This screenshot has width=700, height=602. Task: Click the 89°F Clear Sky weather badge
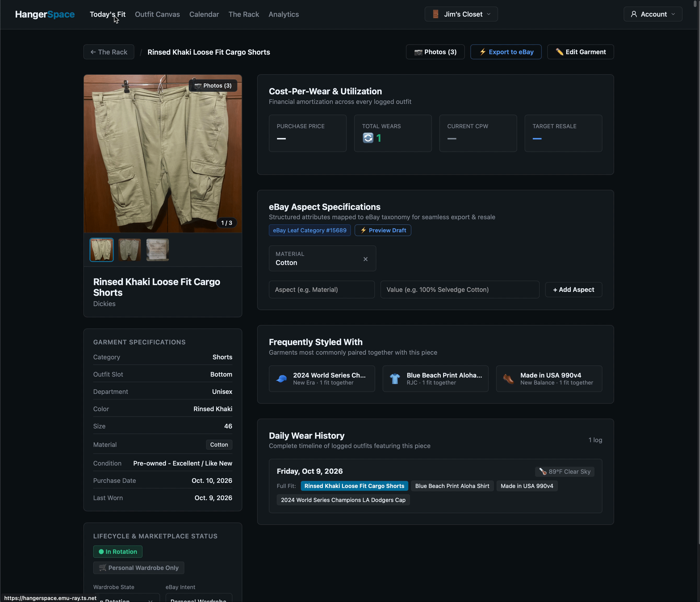[x=565, y=472]
